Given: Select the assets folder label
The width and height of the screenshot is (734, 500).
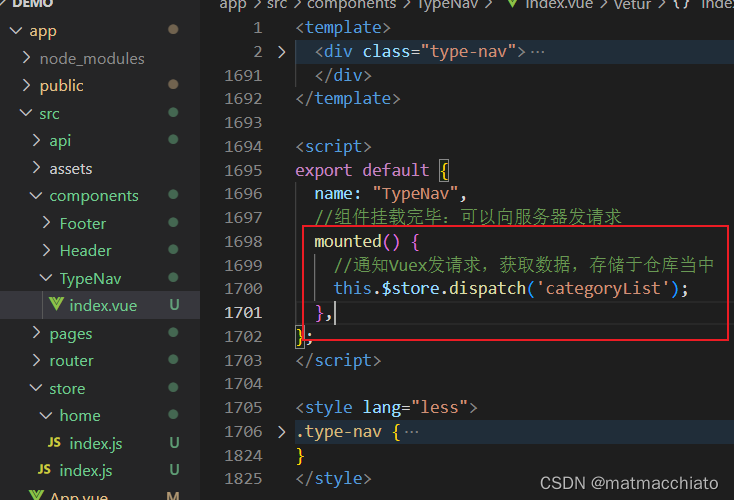Looking at the screenshot, I should (x=71, y=169).
